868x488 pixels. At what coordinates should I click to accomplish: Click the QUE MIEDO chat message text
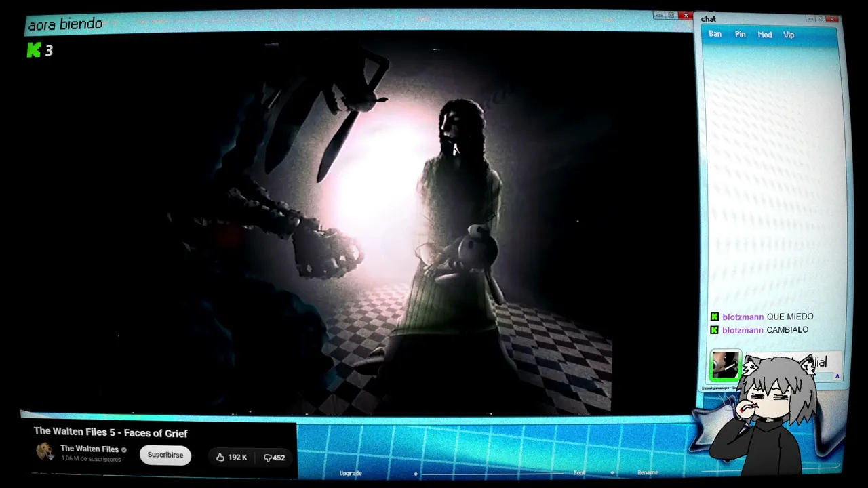coord(790,317)
